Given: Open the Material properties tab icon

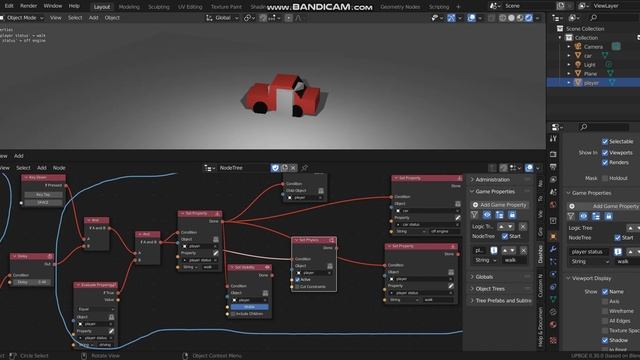Looking at the screenshot, I should [x=553, y=324].
